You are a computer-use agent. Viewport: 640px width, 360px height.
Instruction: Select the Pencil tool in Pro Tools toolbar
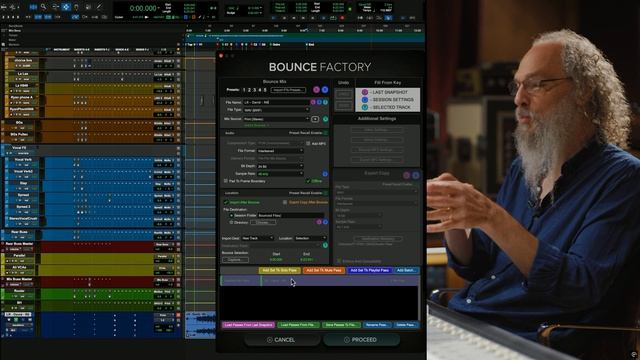pos(99,7)
